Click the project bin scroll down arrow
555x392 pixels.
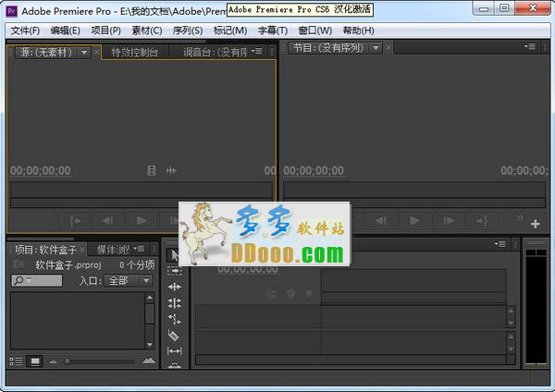point(150,344)
